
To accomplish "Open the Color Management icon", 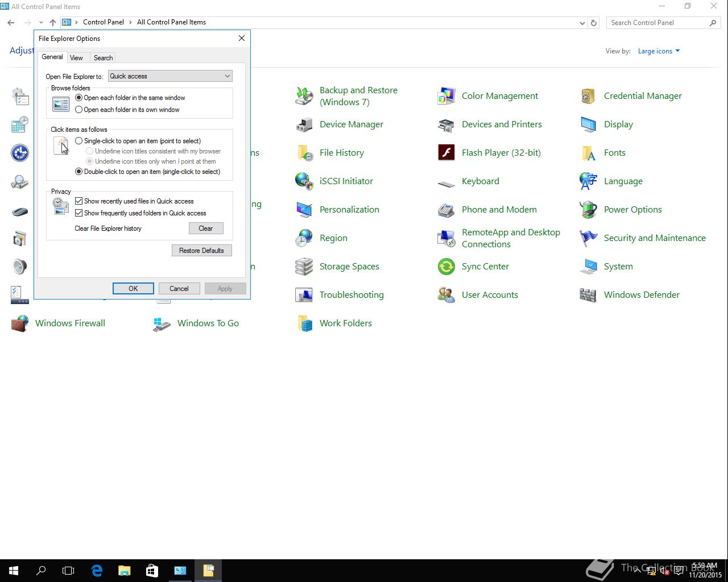I will 446,96.
